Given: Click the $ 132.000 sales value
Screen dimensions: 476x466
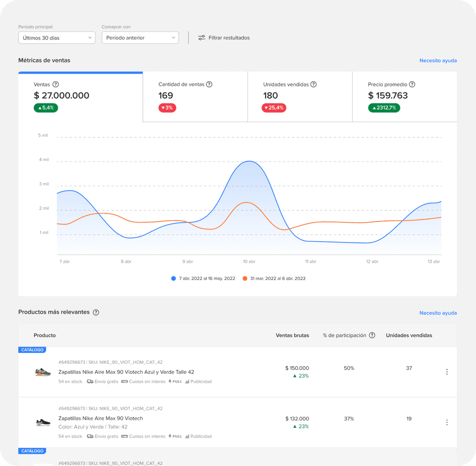Looking at the screenshot, I should point(297,419).
